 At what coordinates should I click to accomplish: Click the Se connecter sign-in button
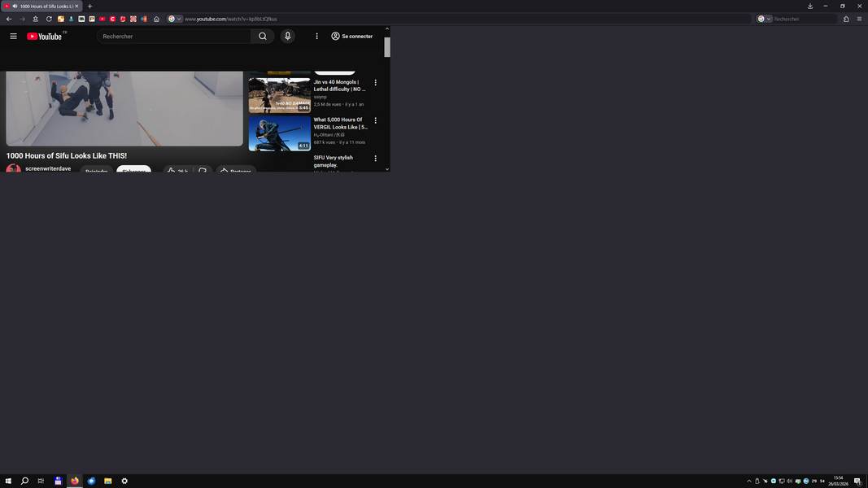tap(351, 36)
